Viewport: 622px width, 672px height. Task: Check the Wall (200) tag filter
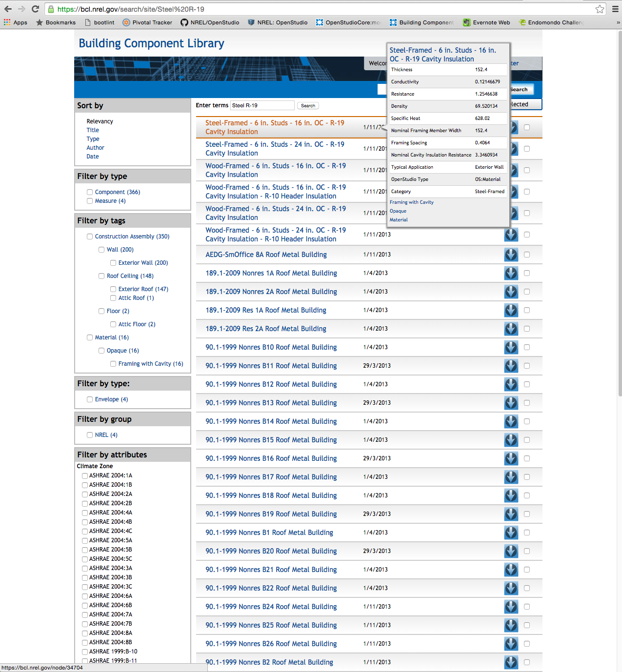pos(101,250)
